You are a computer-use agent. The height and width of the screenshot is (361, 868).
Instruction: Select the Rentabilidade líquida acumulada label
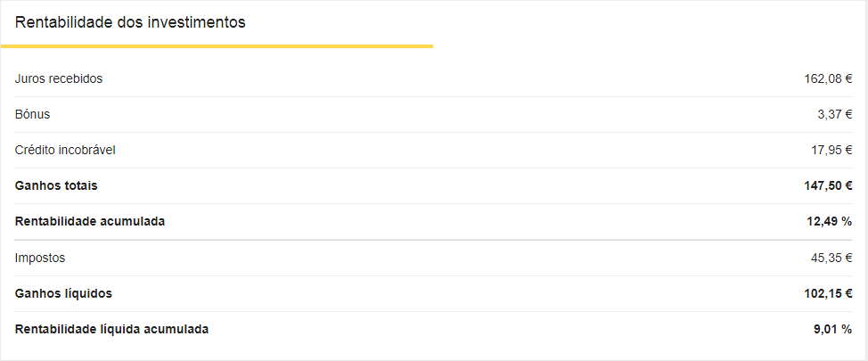coord(112,329)
